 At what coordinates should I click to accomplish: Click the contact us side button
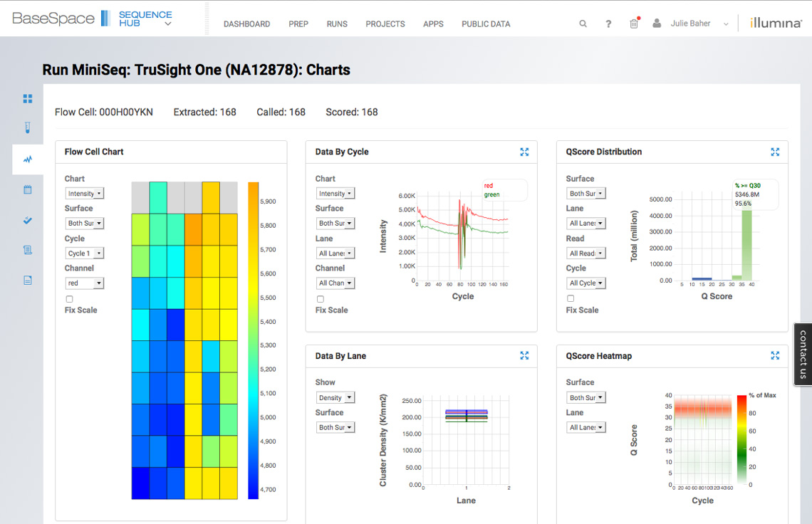pyautogui.click(x=803, y=355)
